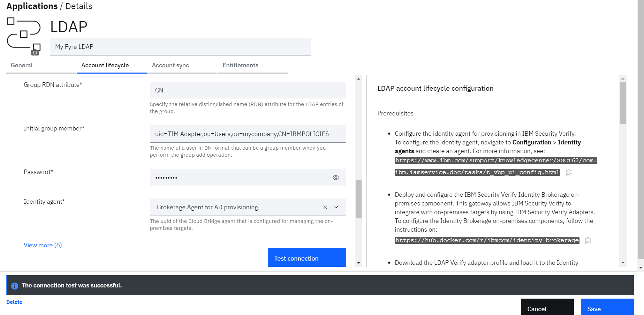Viewport: 644px width, 315px height.
Task: Click the form panel scrollbar thumb
Action: [358, 199]
